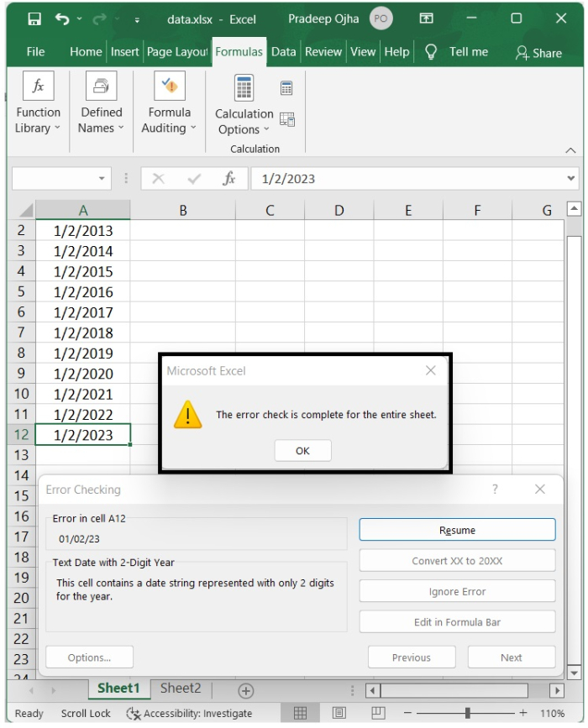
Task: Select column A header
Action: tap(83, 210)
